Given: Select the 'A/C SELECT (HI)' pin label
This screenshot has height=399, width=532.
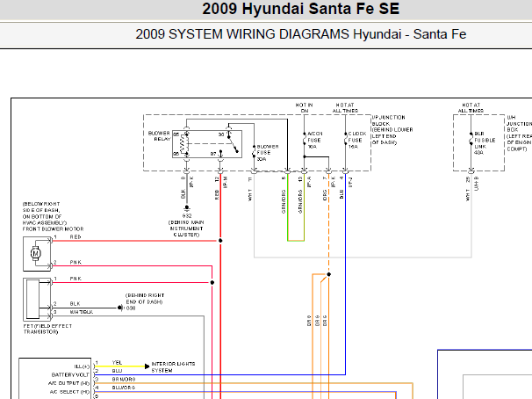Looking at the screenshot, I should point(69,392).
